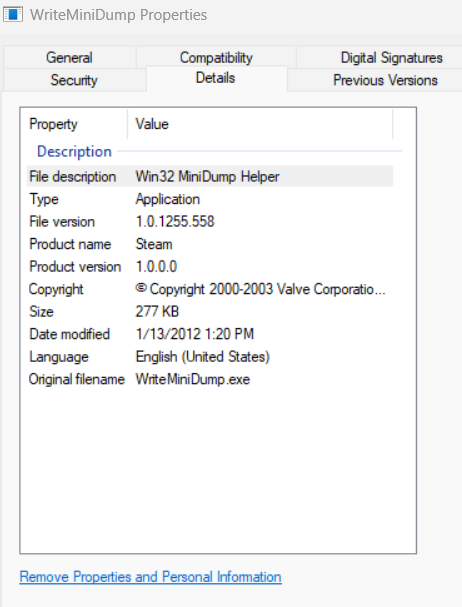Select the Copyright property label
This screenshot has height=607, width=462.
56,289
